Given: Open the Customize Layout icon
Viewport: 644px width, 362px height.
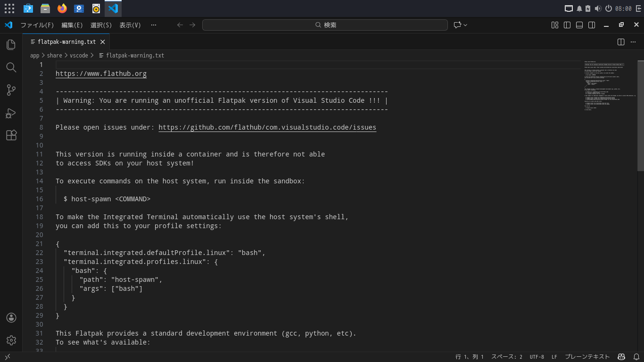Looking at the screenshot, I should tap(555, 25).
